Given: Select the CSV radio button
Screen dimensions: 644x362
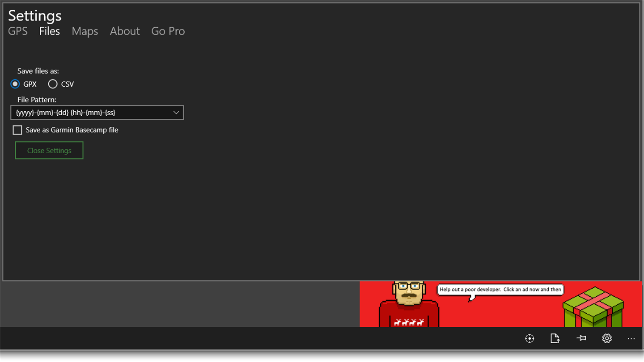Looking at the screenshot, I should click(x=53, y=84).
